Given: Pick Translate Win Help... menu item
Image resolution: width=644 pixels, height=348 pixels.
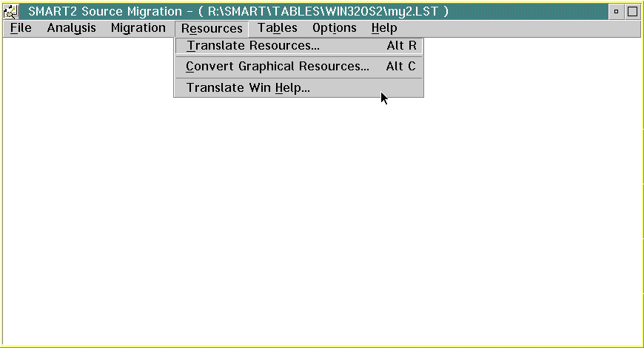Looking at the screenshot, I should point(248,88).
